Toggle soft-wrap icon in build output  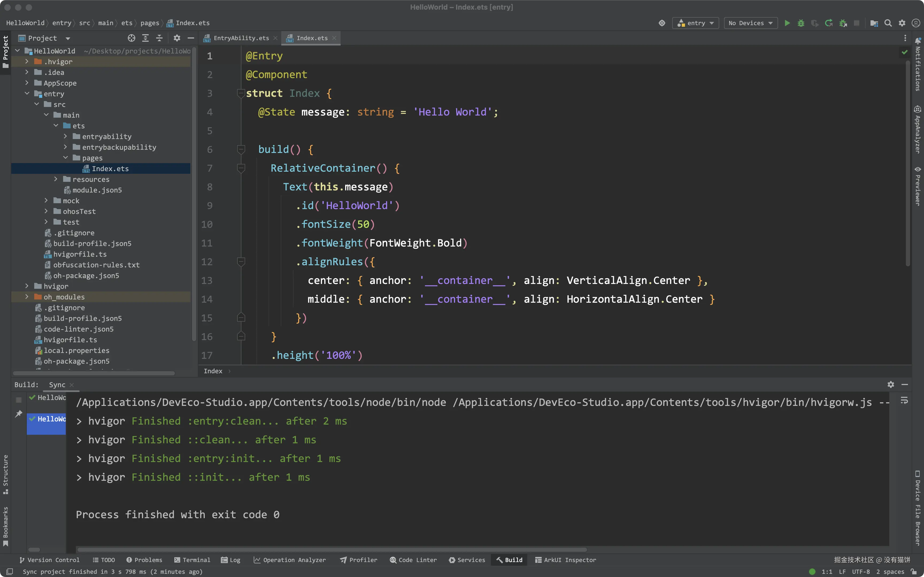904,401
